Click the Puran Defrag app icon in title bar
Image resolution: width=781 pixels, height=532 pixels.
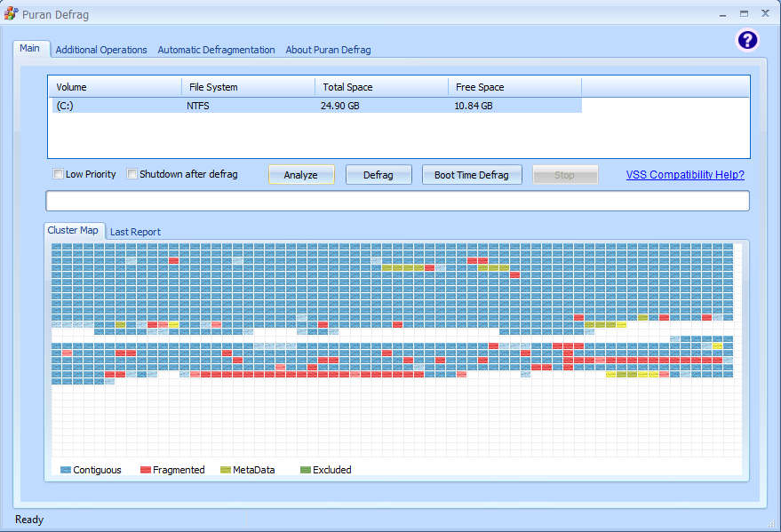coord(12,14)
